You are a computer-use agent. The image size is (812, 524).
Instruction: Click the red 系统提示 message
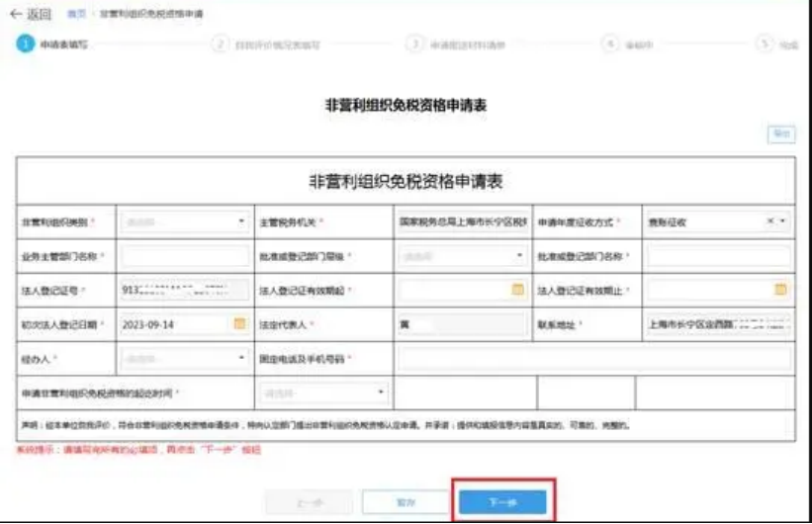click(138, 450)
